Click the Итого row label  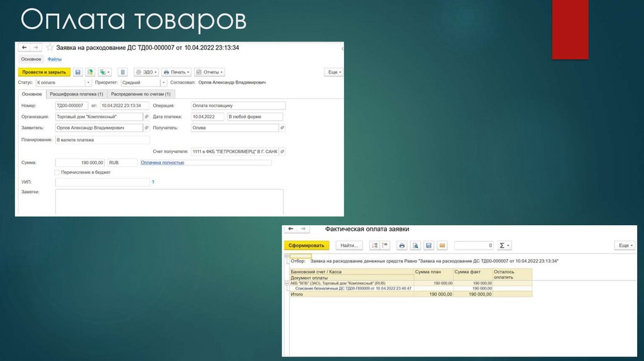coord(297,294)
